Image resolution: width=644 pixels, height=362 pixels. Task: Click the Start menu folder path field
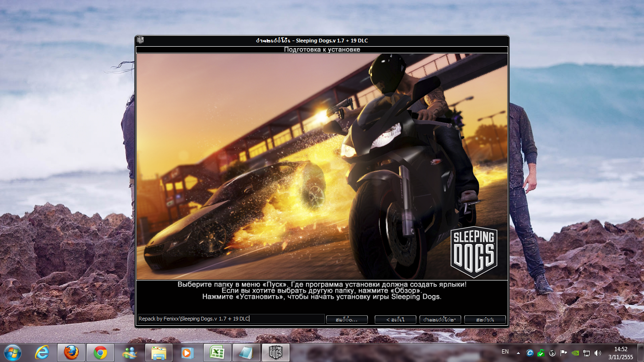click(231, 319)
